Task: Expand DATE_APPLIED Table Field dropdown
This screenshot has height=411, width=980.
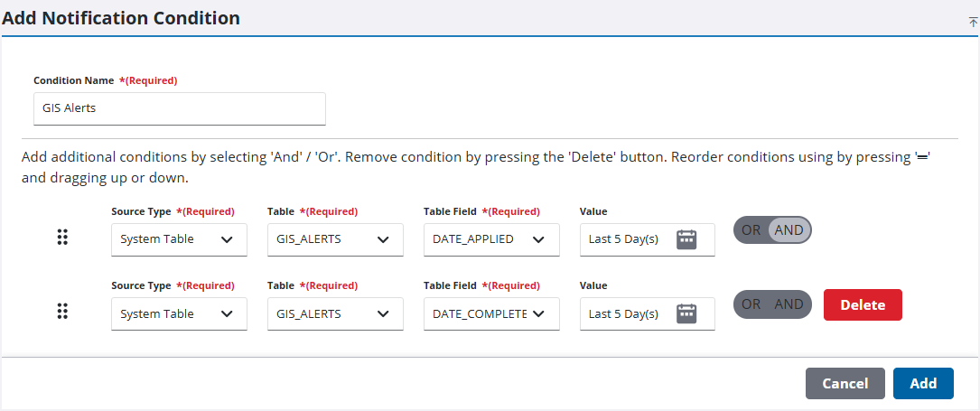Action: pyautogui.click(x=491, y=239)
